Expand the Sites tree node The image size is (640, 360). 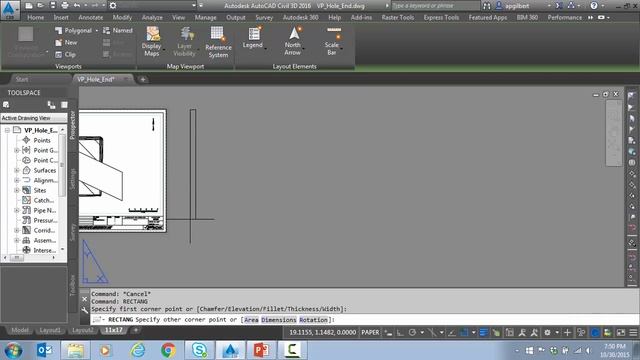tap(17, 190)
